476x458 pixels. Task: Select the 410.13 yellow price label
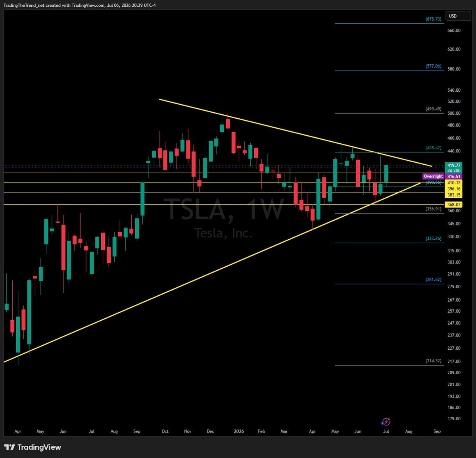click(454, 183)
